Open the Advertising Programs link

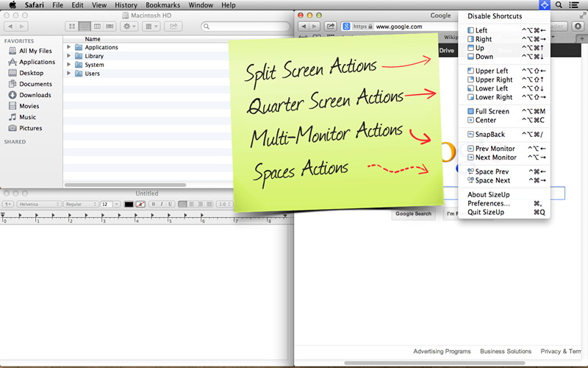coord(442,351)
